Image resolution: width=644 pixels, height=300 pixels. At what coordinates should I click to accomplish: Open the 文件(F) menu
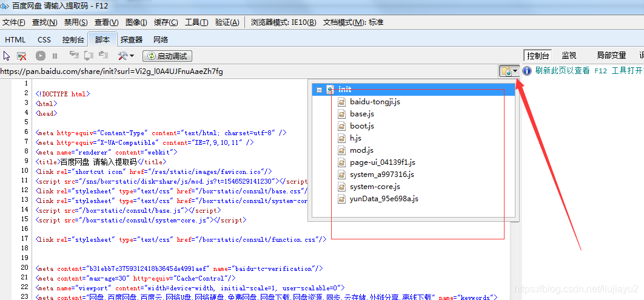coord(14,22)
